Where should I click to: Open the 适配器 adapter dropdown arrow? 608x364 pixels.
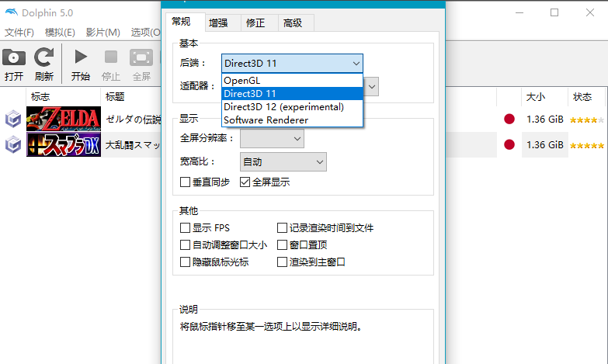tap(371, 86)
